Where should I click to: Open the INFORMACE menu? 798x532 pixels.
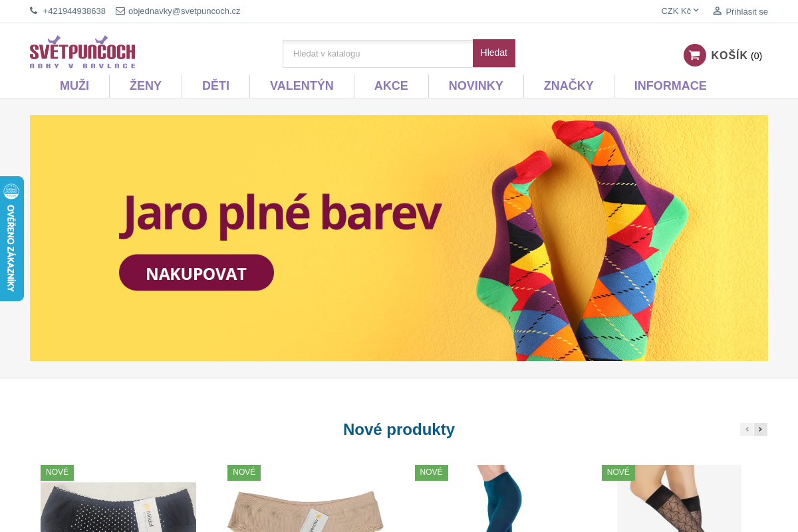click(670, 86)
